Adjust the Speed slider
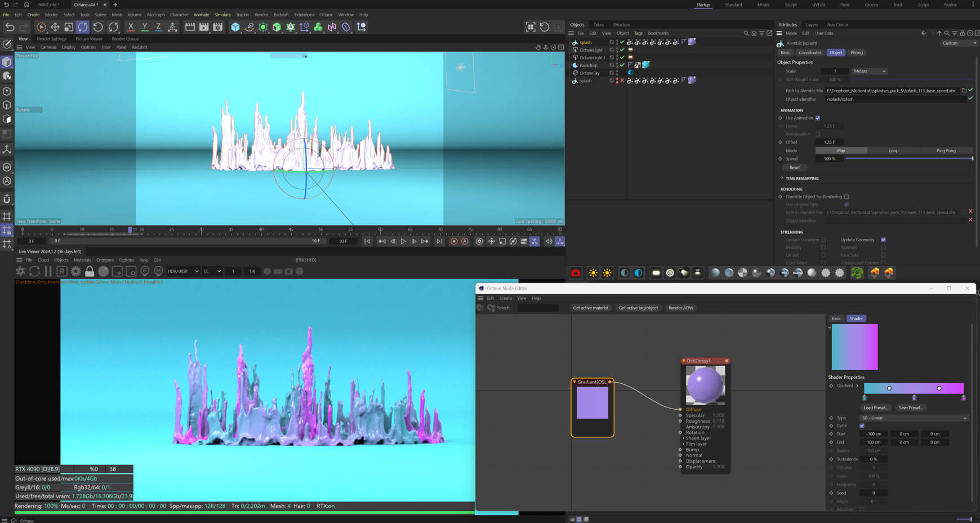 pos(909,158)
